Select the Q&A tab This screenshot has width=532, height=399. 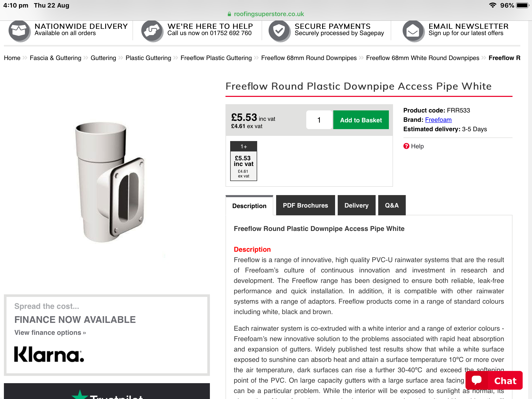(392, 205)
